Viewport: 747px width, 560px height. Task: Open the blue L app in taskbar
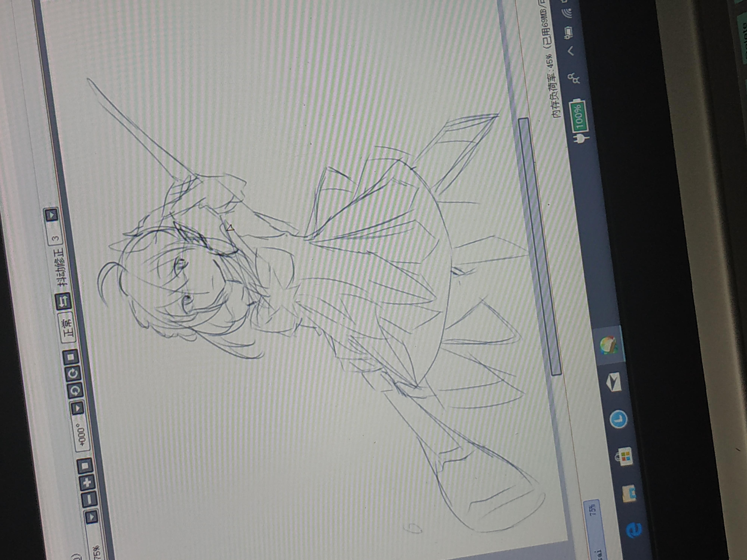pos(619,420)
